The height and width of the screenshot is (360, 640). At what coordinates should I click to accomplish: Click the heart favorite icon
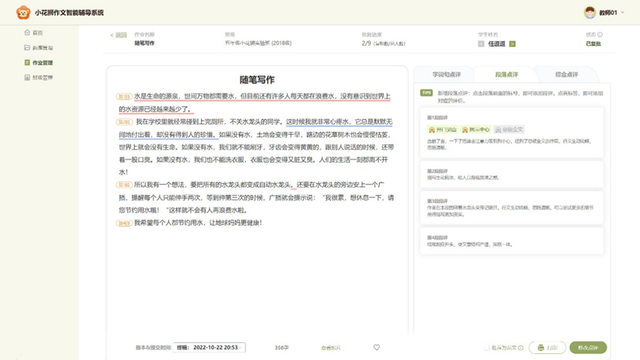(376, 347)
